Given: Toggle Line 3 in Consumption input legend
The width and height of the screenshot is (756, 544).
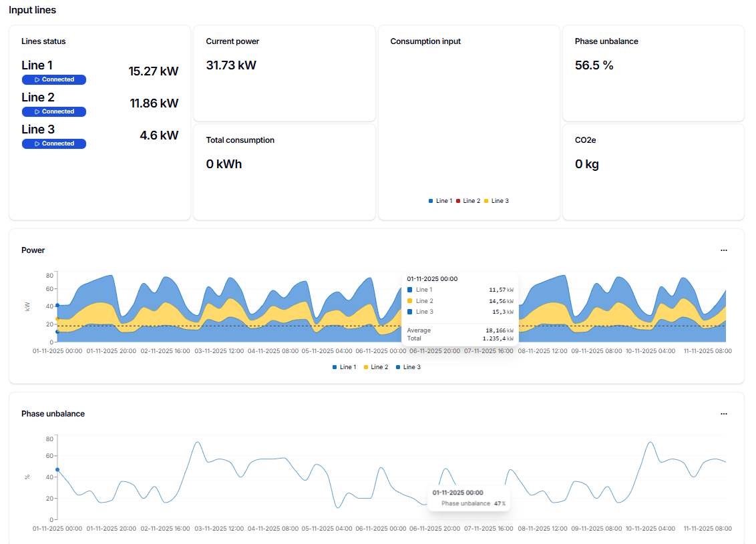Looking at the screenshot, I should tap(496, 201).
